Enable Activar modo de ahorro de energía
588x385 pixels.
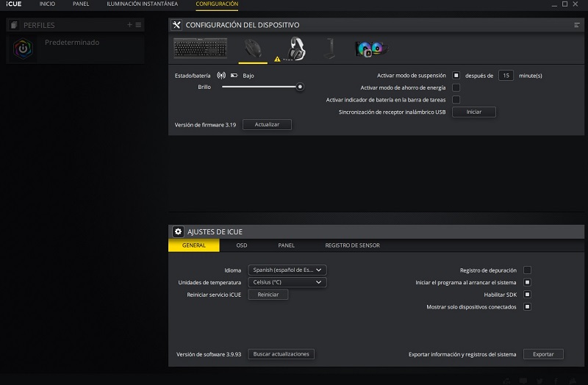coord(456,87)
